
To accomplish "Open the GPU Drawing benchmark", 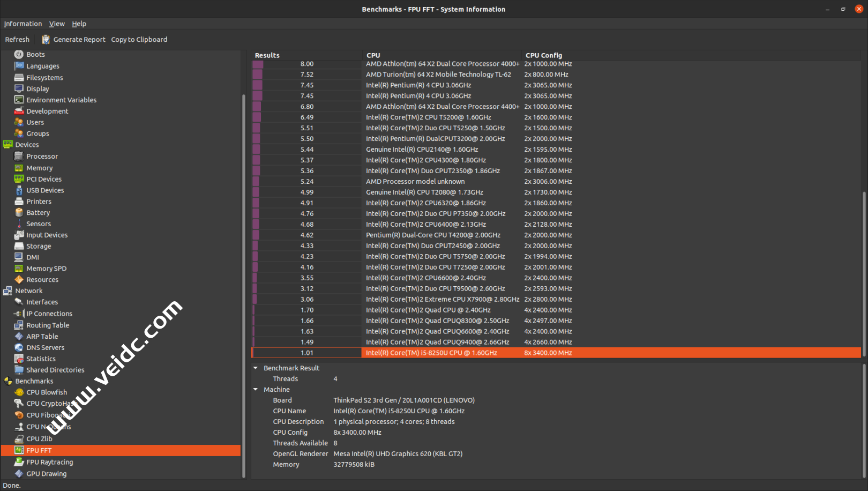I will [x=47, y=474].
